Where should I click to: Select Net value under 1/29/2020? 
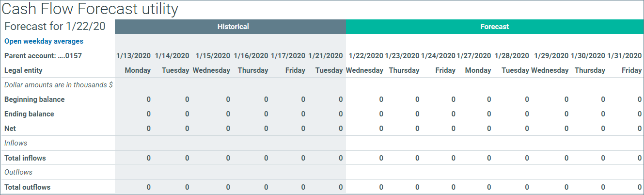click(566, 129)
